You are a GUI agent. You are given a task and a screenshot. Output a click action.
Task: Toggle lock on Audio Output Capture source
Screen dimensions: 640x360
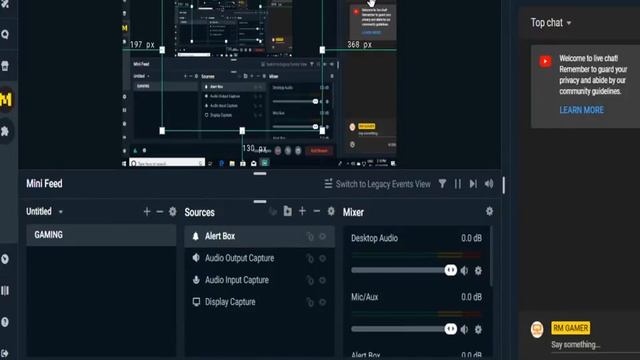(x=310, y=258)
